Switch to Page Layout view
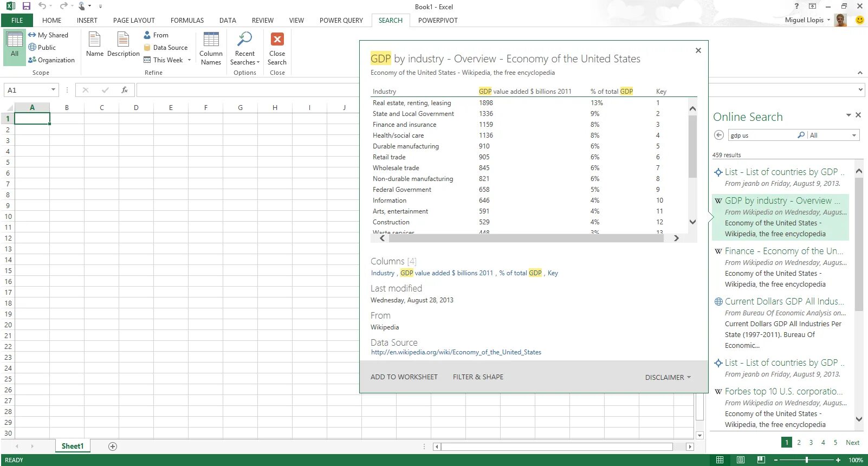868x466 pixels. click(x=740, y=460)
